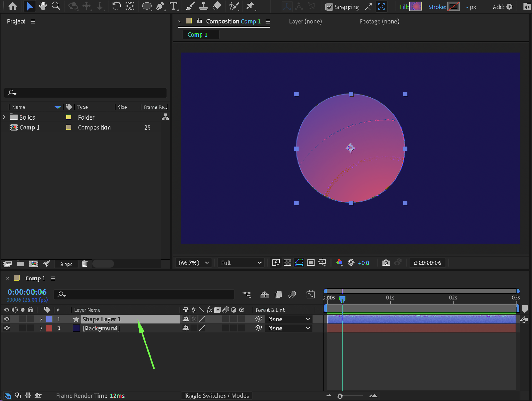Switch to the Footage (none) tab
The height and width of the screenshot is (401, 532).
click(x=379, y=21)
